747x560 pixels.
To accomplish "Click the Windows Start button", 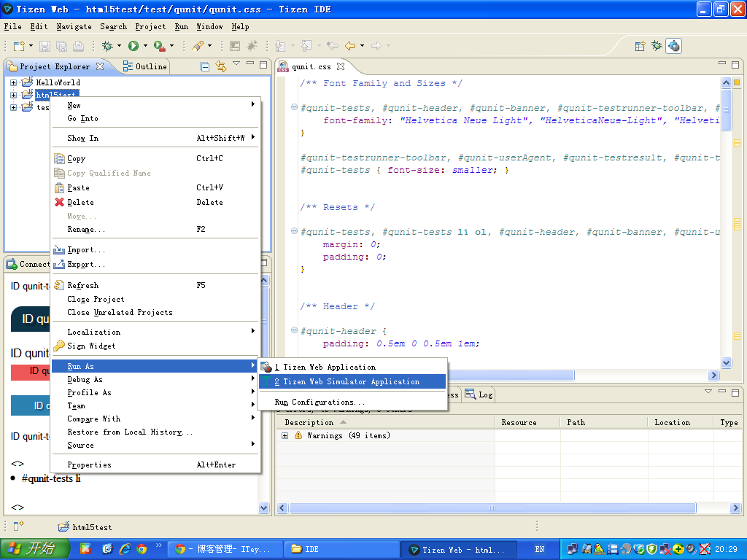I will (x=35, y=548).
